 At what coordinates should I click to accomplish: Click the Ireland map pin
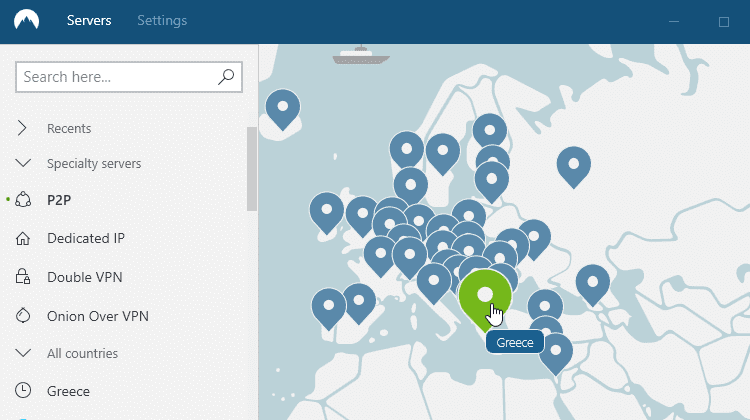[x=327, y=212]
